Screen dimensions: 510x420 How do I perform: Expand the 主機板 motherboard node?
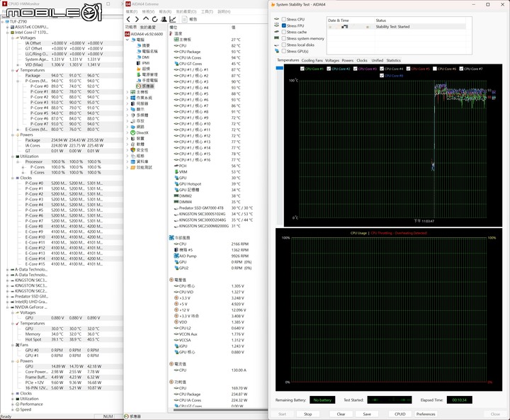coord(127,92)
